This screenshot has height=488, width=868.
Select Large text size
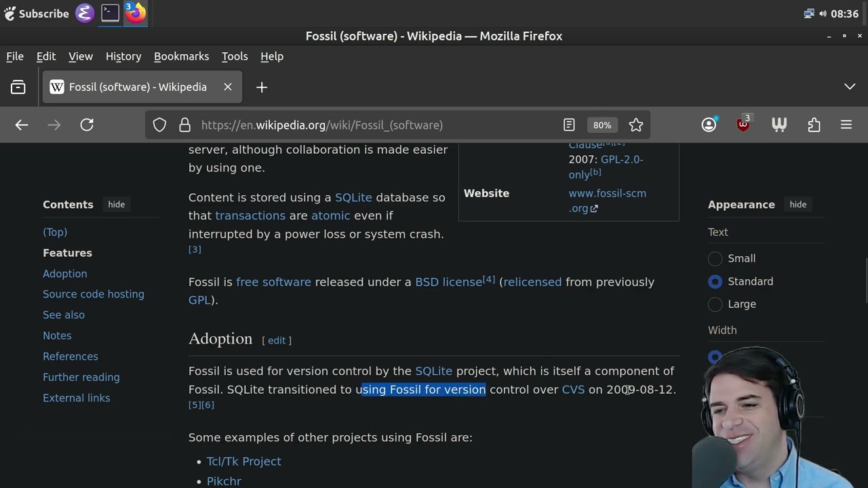[x=715, y=304]
